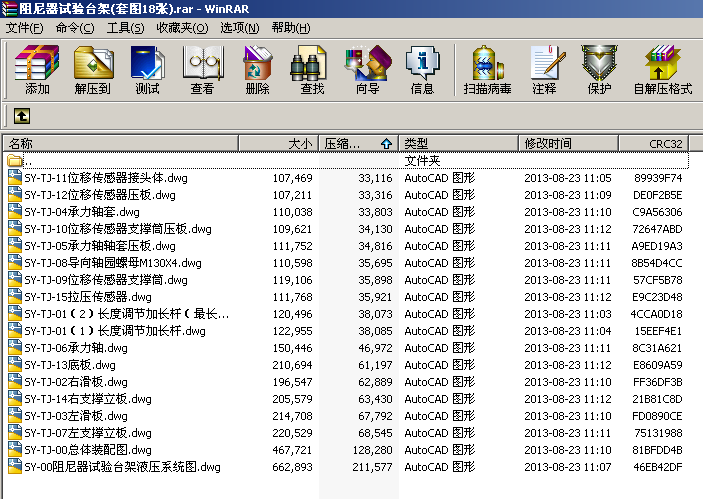Click CRC32 value 89939F74

[x=658, y=178]
